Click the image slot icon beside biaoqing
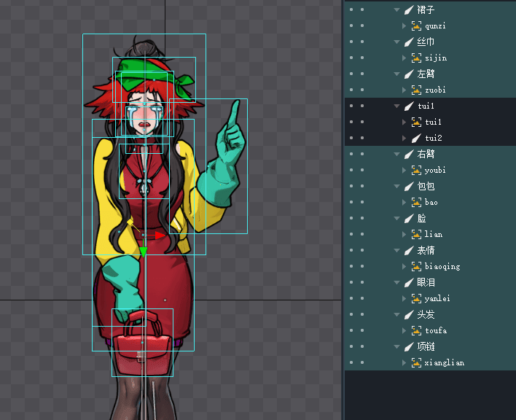This screenshot has height=420, width=516. [416, 266]
